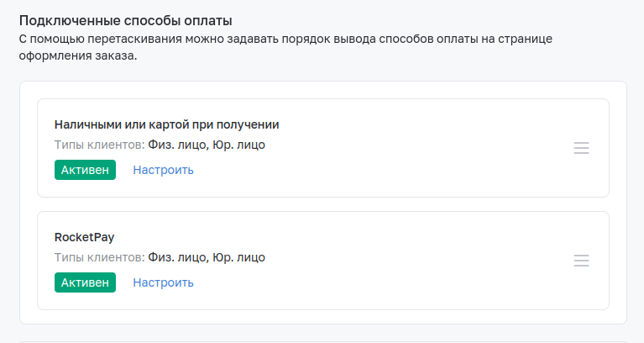Select the title Наличными или картой при получении
Viewport: 644px width, 343px height.
coord(167,124)
